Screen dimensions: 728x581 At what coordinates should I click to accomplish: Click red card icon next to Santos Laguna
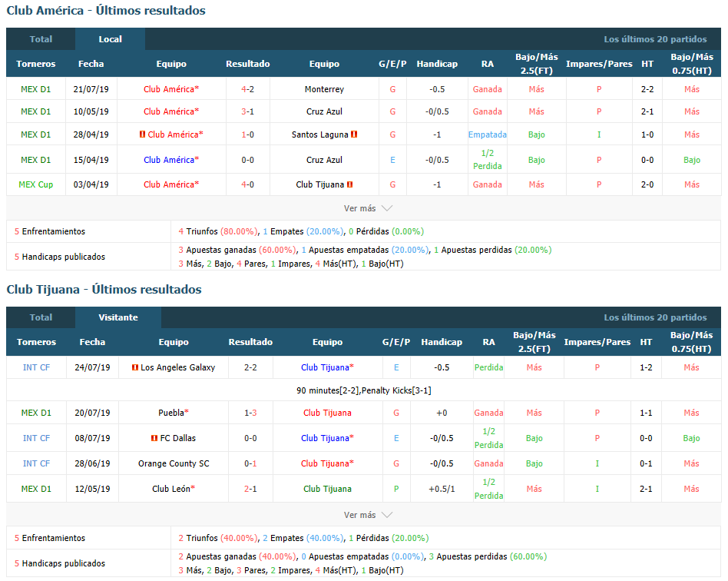click(x=354, y=134)
